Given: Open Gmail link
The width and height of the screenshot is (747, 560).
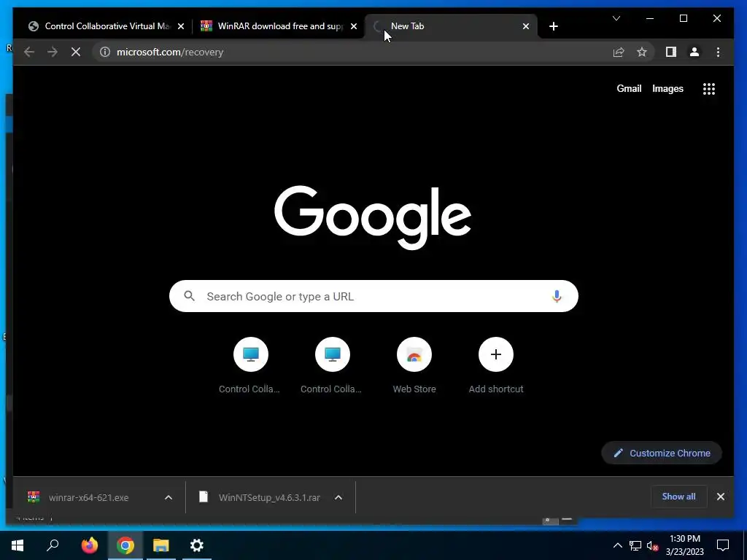Looking at the screenshot, I should coord(629,88).
